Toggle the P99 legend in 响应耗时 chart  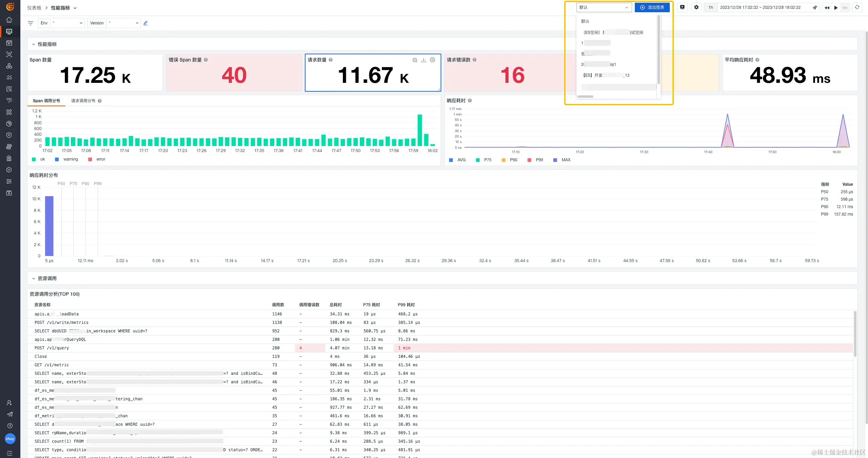click(x=539, y=160)
